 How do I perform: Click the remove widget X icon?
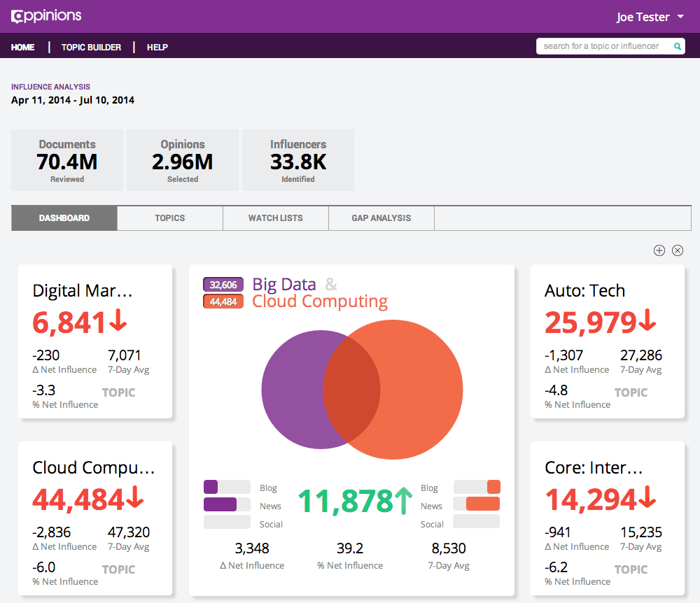678,250
